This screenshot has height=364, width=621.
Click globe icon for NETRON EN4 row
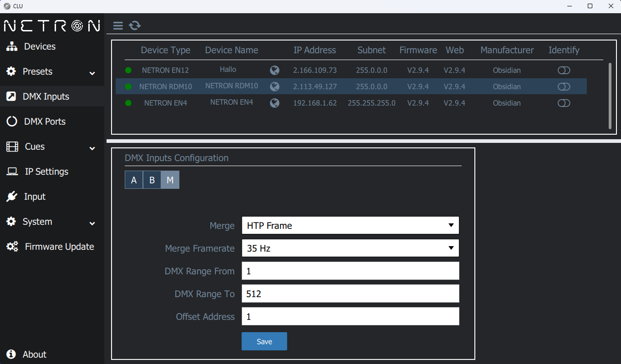tap(275, 103)
